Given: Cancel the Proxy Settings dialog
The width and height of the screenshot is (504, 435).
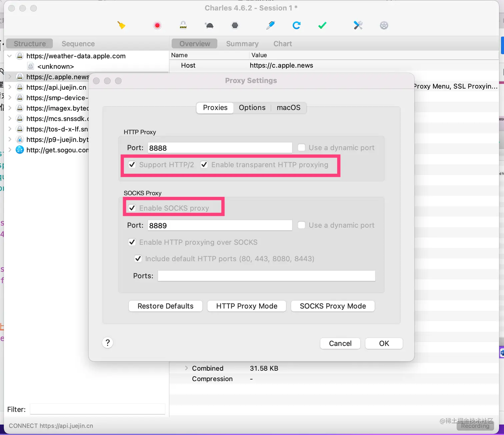Looking at the screenshot, I should pyautogui.click(x=340, y=343).
